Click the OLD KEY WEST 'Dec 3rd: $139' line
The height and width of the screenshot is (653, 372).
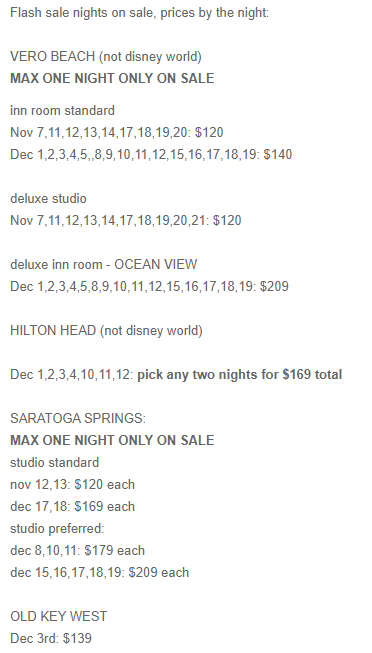51,638
